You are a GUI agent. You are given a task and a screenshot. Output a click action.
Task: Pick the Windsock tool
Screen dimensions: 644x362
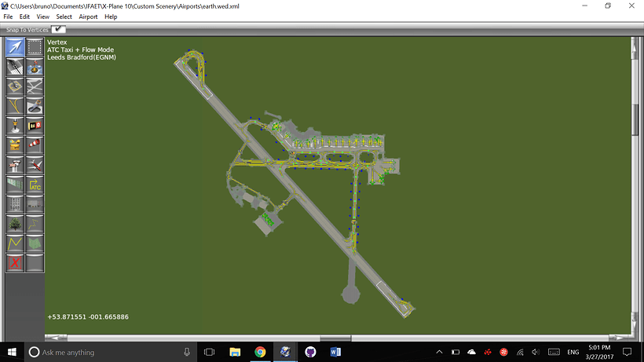(x=35, y=145)
